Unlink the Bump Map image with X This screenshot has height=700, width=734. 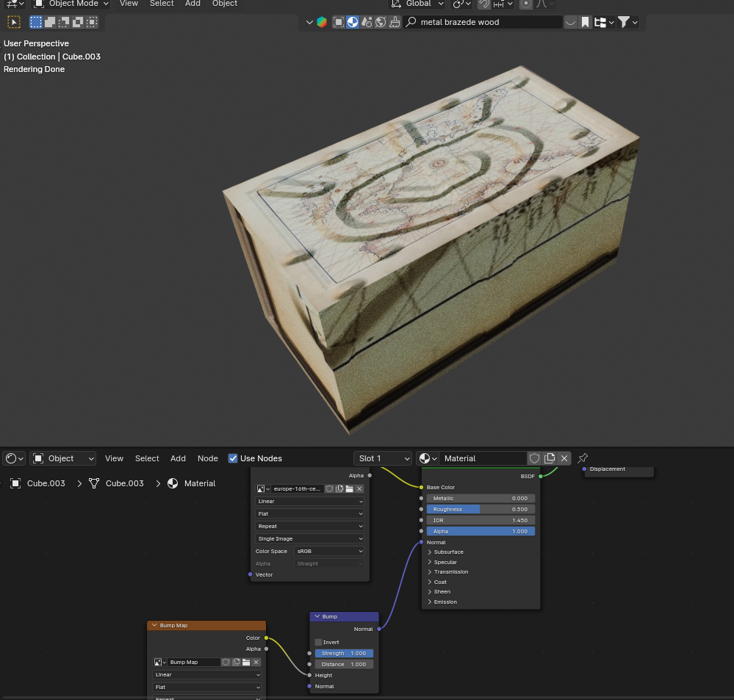tap(256, 662)
